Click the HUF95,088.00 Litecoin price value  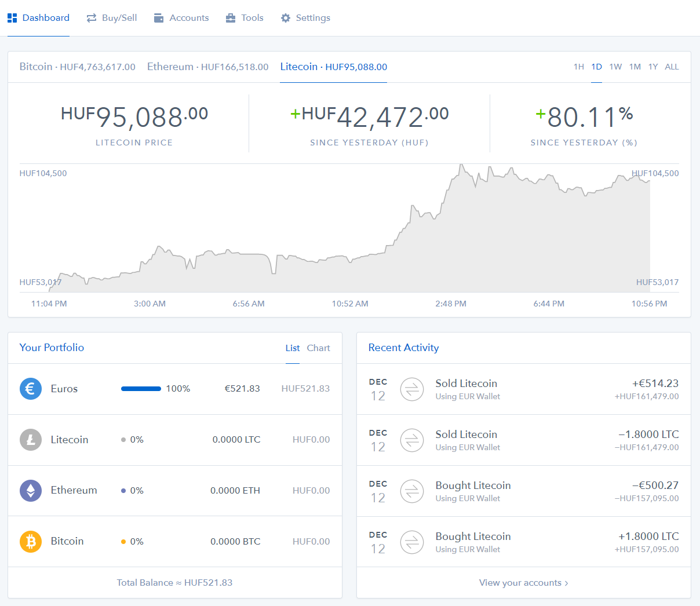(x=134, y=117)
